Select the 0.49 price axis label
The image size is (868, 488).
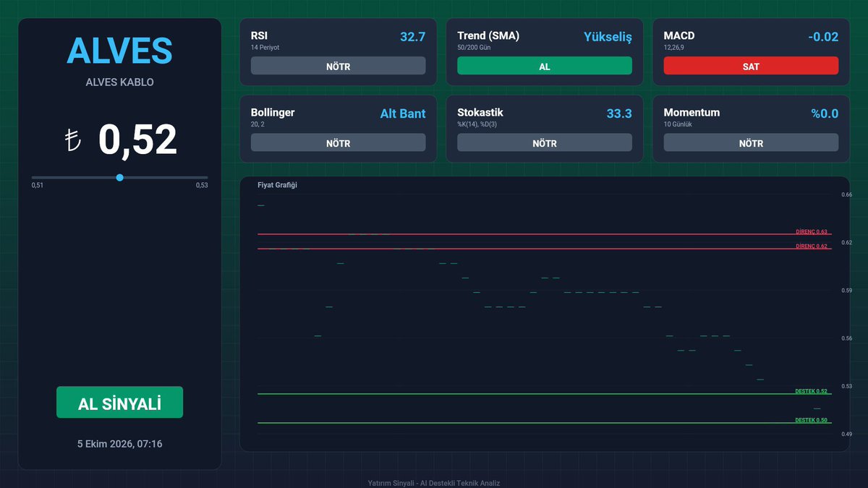(x=846, y=434)
